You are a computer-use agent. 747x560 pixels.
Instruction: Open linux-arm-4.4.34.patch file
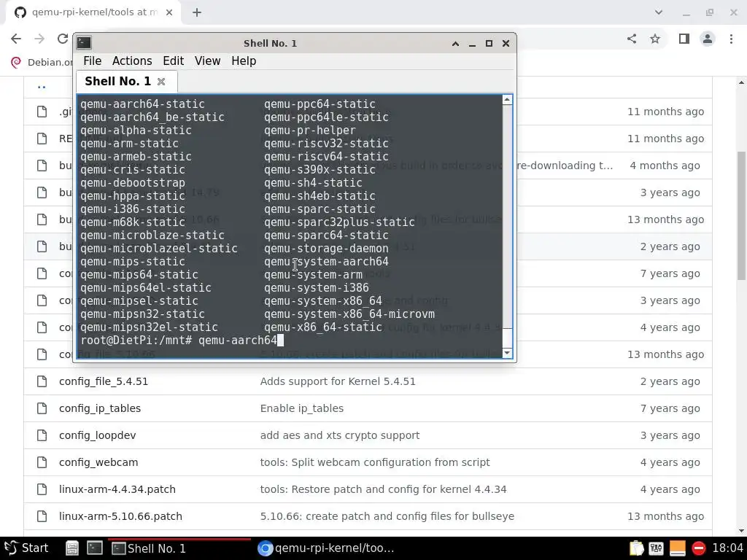point(117,489)
